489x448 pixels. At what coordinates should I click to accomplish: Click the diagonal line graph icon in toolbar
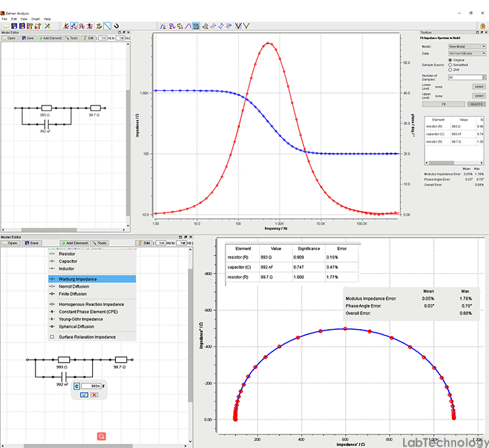click(x=107, y=26)
